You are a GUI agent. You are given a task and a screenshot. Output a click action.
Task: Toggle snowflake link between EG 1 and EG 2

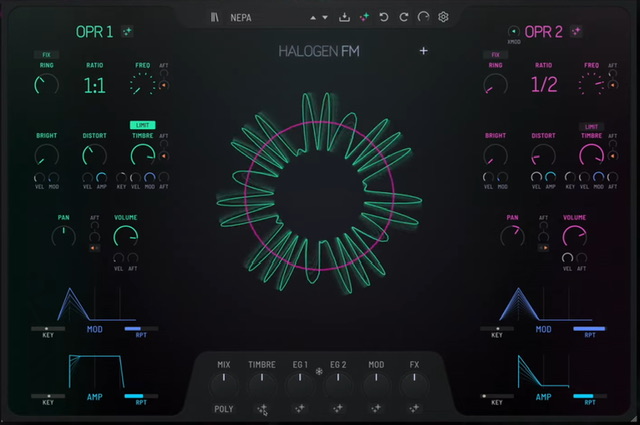point(319,371)
